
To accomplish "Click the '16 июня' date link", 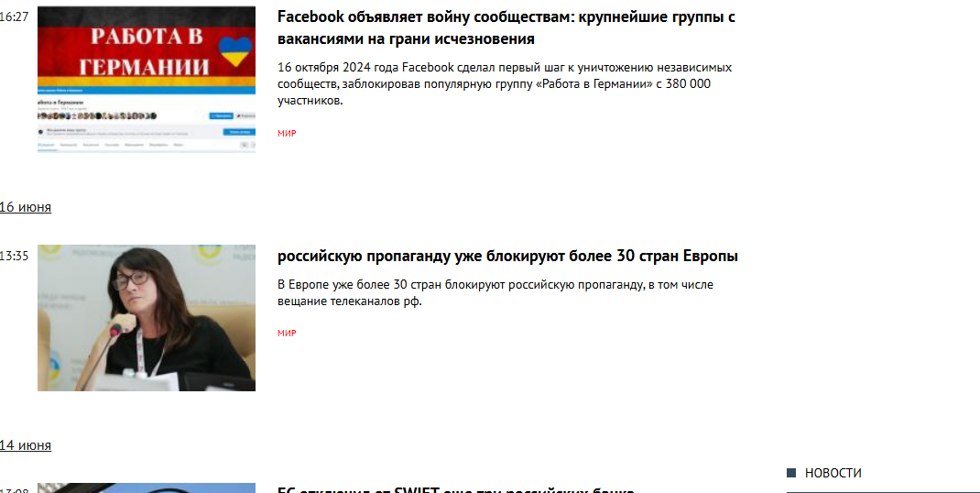I will (25, 206).
